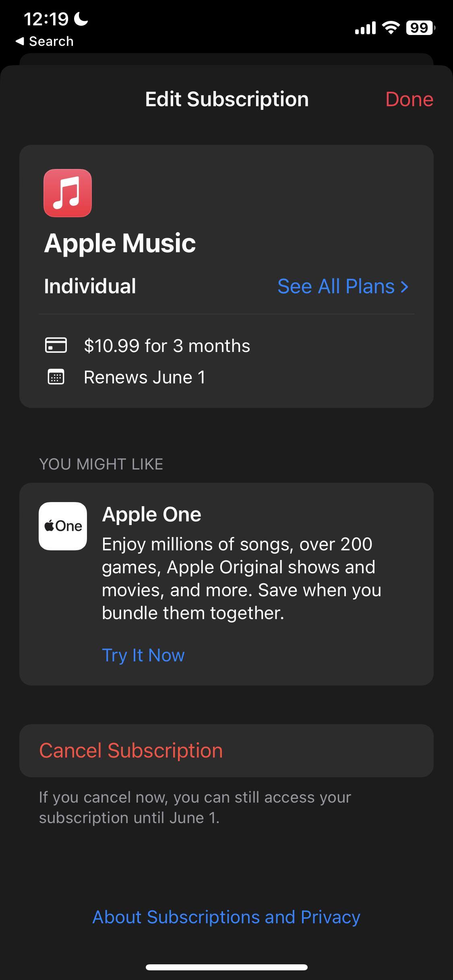453x980 pixels.
Task: Tap the cellular signal bars
Action: (365, 28)
